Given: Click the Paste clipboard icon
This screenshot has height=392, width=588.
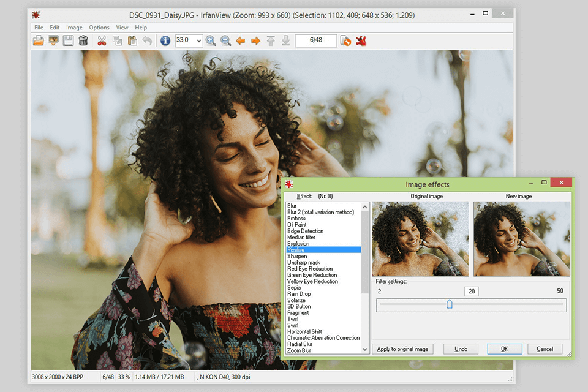Looking at the screenshot, I should (x=132, y=41).
